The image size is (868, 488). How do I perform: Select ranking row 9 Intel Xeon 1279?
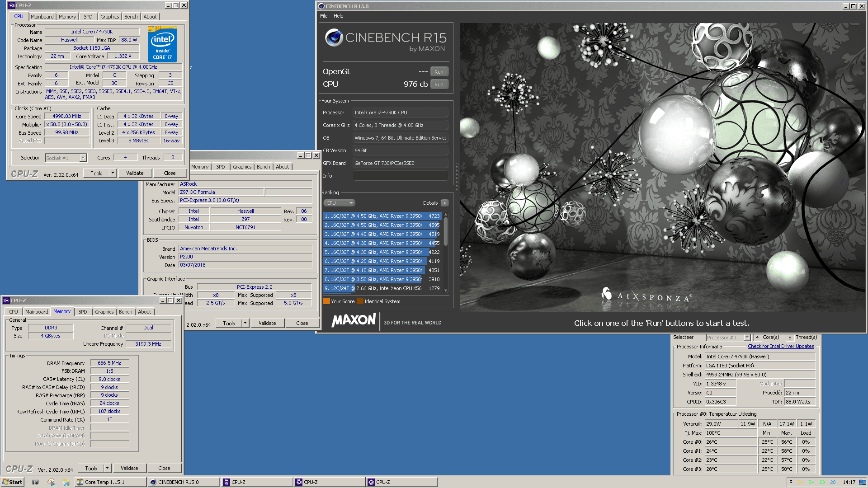click(x=382, y=288)
